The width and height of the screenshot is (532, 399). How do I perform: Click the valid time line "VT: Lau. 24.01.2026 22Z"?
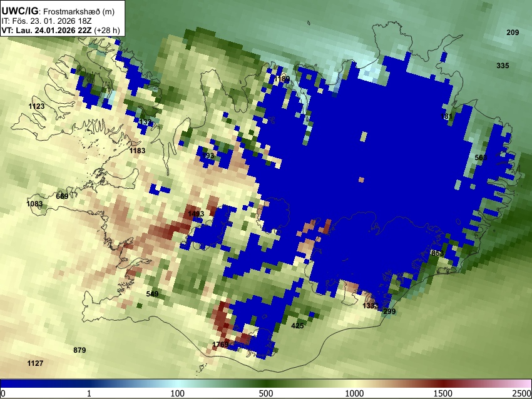coord(46,30)
